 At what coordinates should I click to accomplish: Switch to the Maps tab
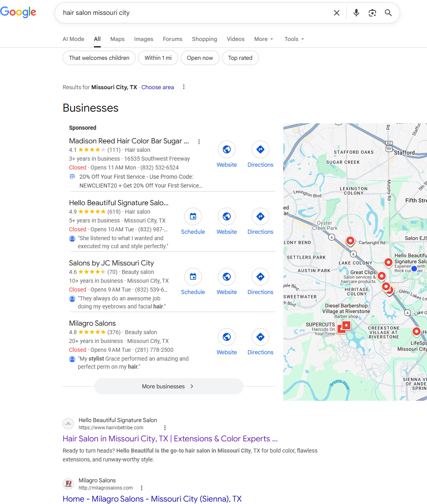pos(117,39)
